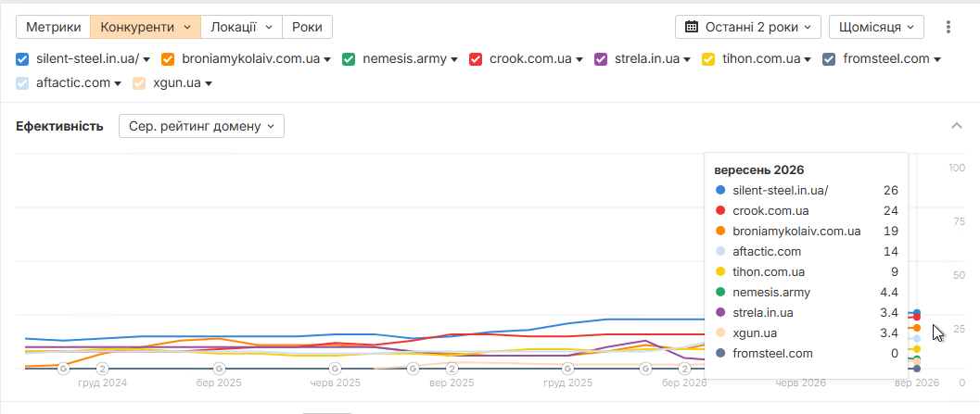
Task: Click Google update marker near бер 2025
Action: [x=219, y=369]
